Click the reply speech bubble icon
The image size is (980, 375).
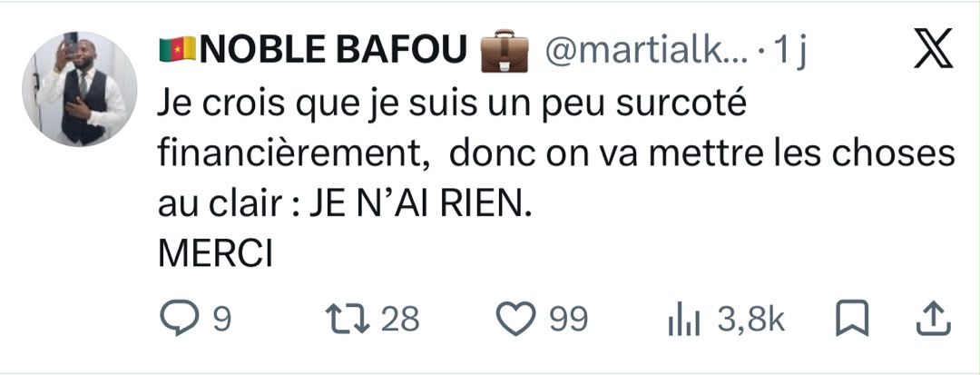tap(180, 318)
